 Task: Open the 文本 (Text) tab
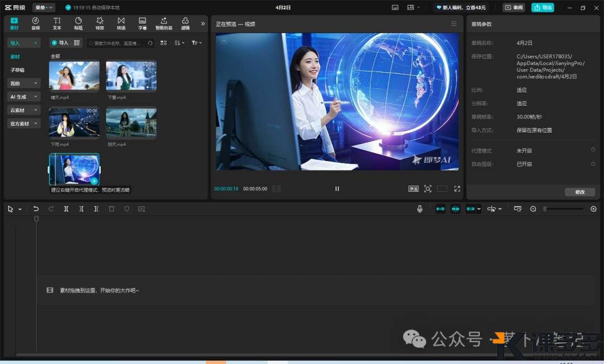point(57,23)
